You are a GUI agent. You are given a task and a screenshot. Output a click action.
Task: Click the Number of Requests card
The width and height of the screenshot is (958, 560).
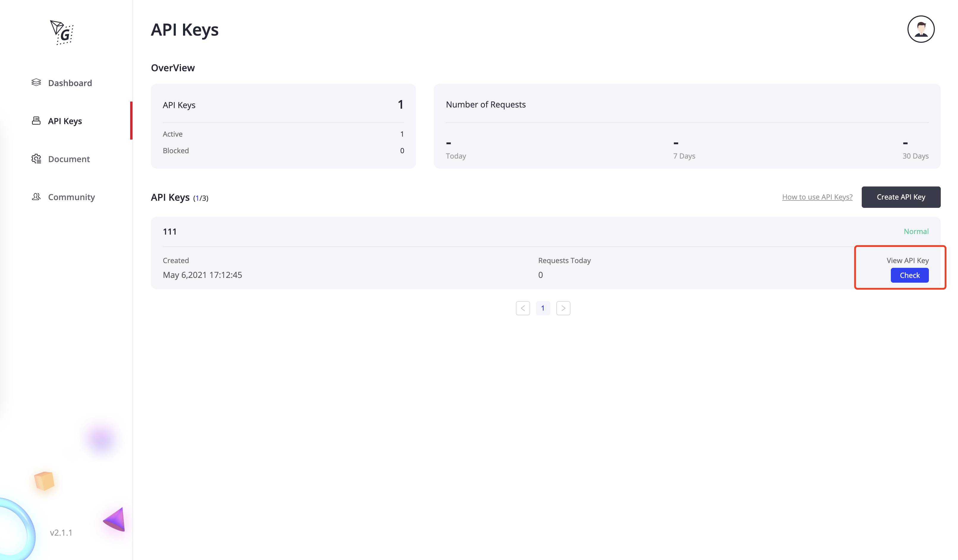coord(687,126)
